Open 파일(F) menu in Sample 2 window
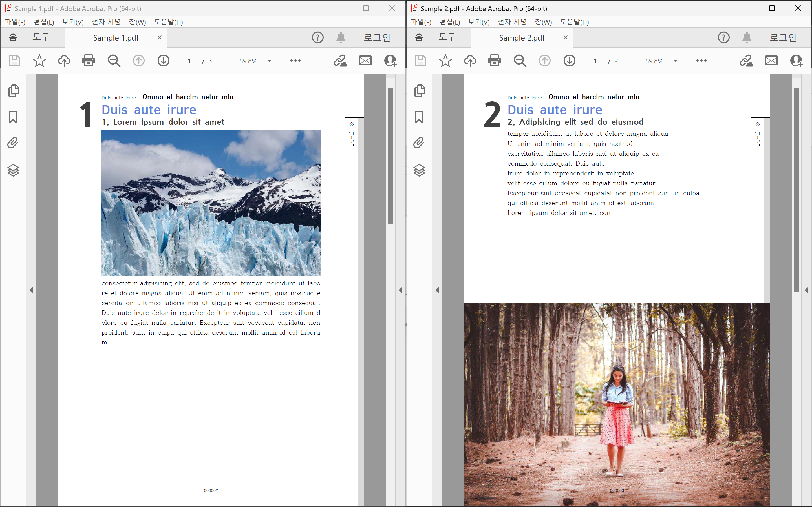Screen dimensions: 812x507 pos(421,22)
